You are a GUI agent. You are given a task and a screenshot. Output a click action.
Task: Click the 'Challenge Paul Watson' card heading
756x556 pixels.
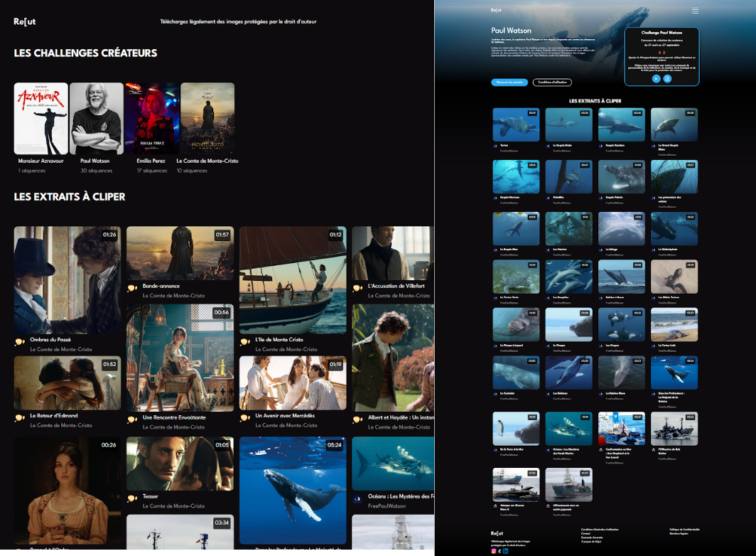pyautogui.click(x=661, y=33)
